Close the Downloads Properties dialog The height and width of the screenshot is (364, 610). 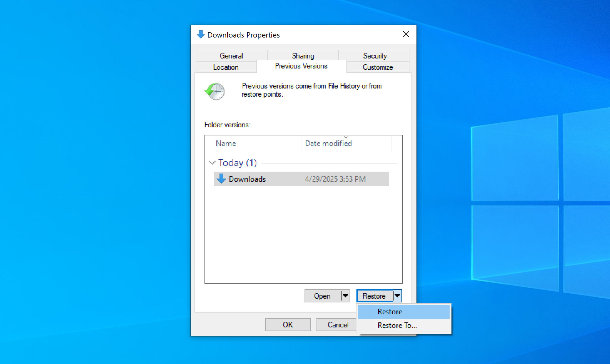click(406, 34)
